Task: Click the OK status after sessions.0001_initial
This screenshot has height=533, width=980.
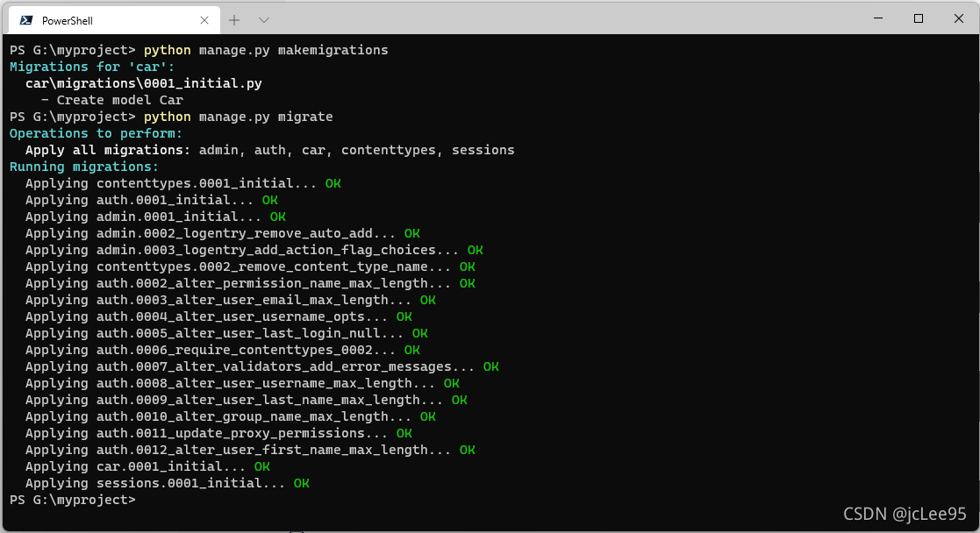Action: (301, 483)
